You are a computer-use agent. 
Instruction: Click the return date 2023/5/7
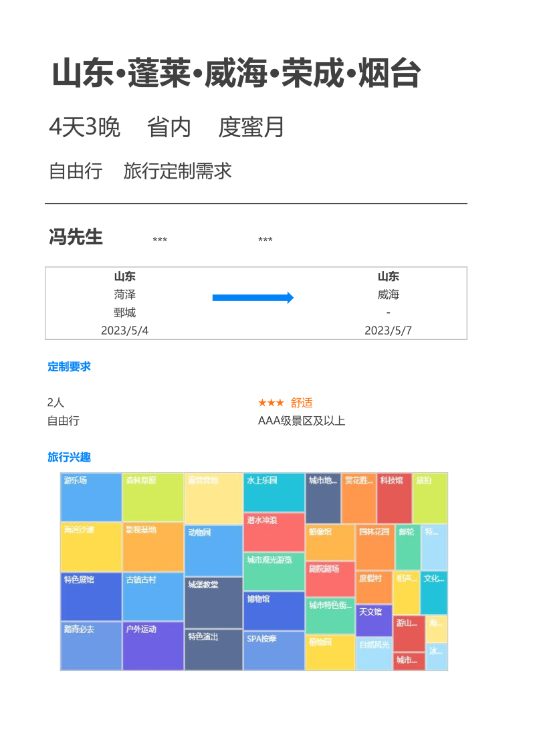(389, 330)
